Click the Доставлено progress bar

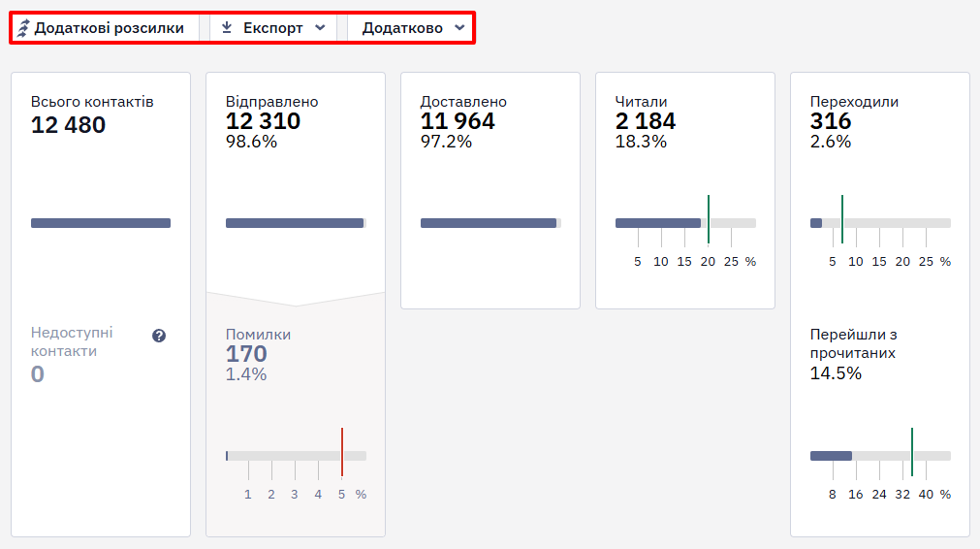pyautogui.click(x=490, y=223)
